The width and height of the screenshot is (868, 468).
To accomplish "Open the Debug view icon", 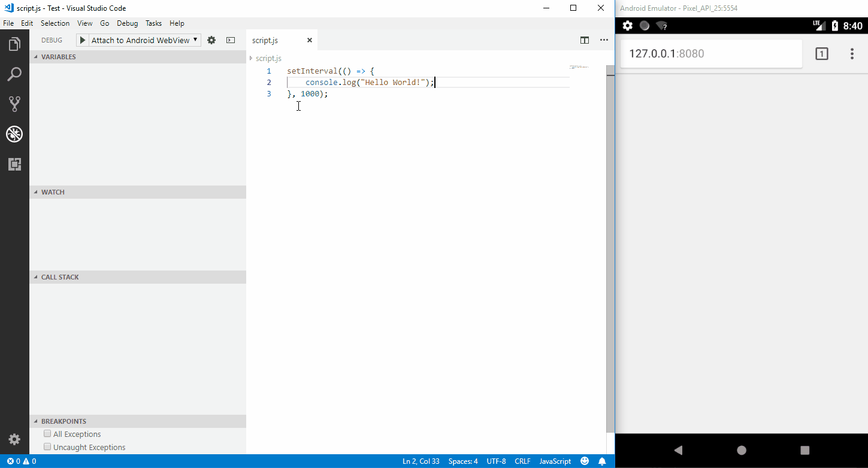I will [14, 134].
